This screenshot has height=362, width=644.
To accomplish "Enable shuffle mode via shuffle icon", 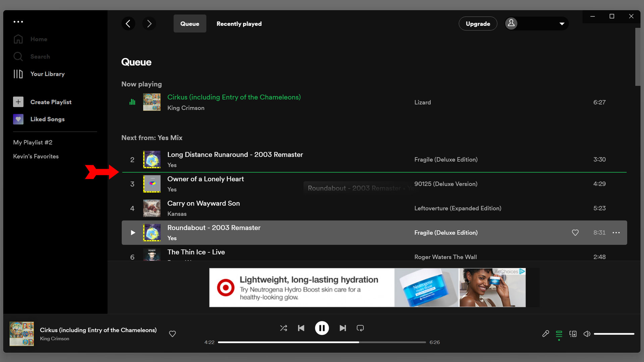I will (283, 328).
